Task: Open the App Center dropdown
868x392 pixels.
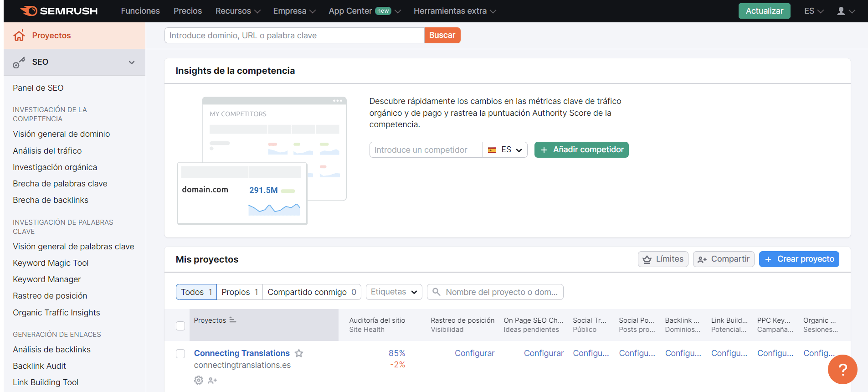Action: point(365,11)
